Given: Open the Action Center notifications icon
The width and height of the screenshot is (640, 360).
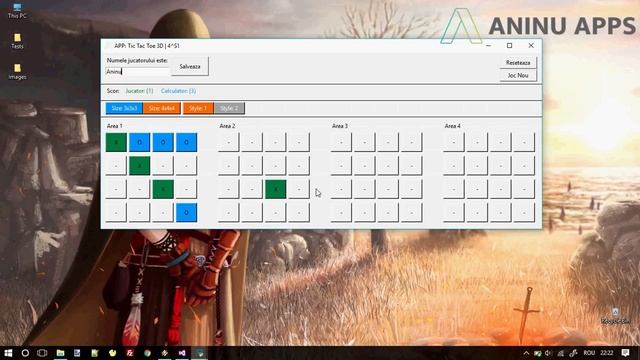Looking at the screenshot, I should coord(625,353).
